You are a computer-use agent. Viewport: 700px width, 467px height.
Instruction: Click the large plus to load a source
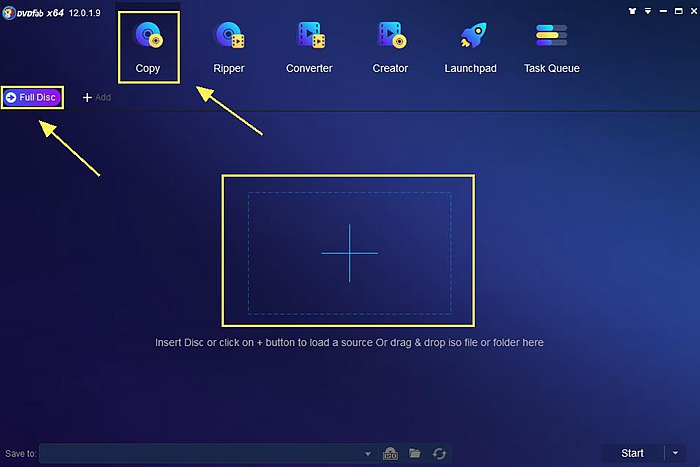point(350,253)
